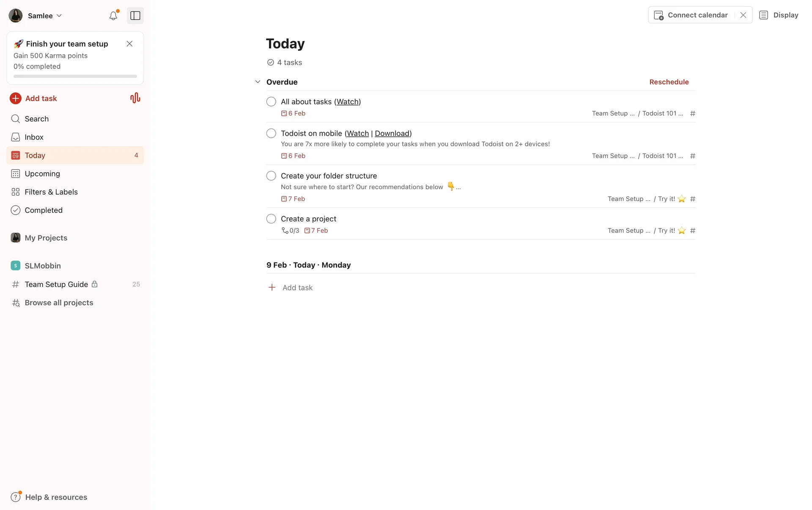Click the red voice waveform icon

pyautogui.click(x=135, y=98)
